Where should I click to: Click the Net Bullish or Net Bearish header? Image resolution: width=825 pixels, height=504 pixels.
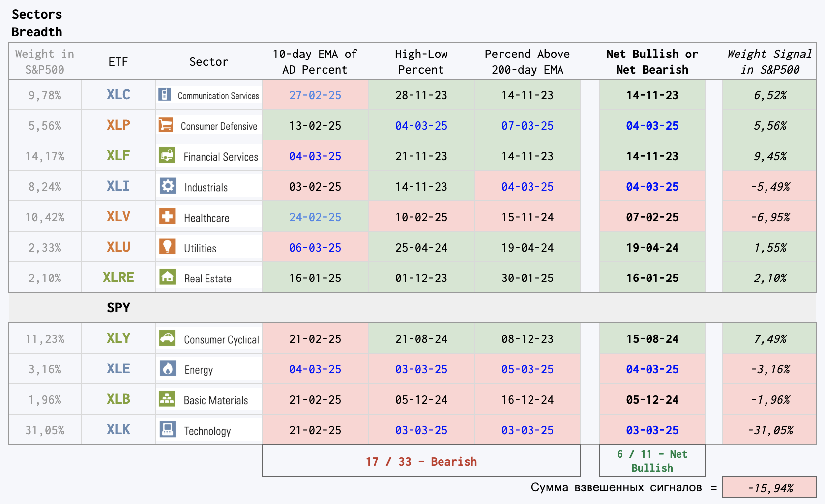tap(652, 61)
